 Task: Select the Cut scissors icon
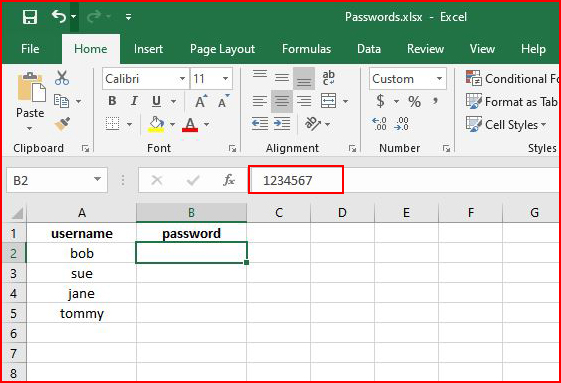62,78
